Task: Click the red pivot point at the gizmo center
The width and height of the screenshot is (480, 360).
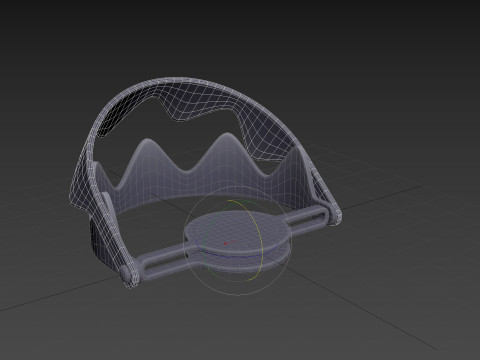Action: coord(225,244)
